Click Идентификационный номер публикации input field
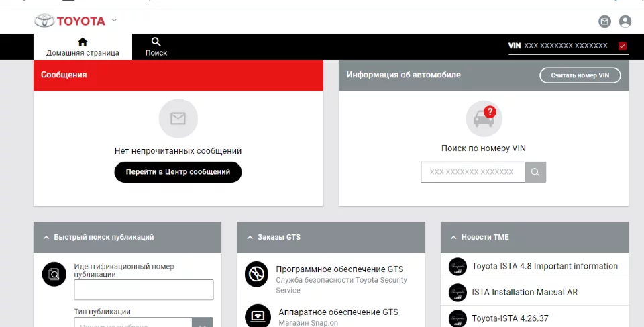Image resolution: width=644 pixels, height=327 pixels. [x=144, y=289]
